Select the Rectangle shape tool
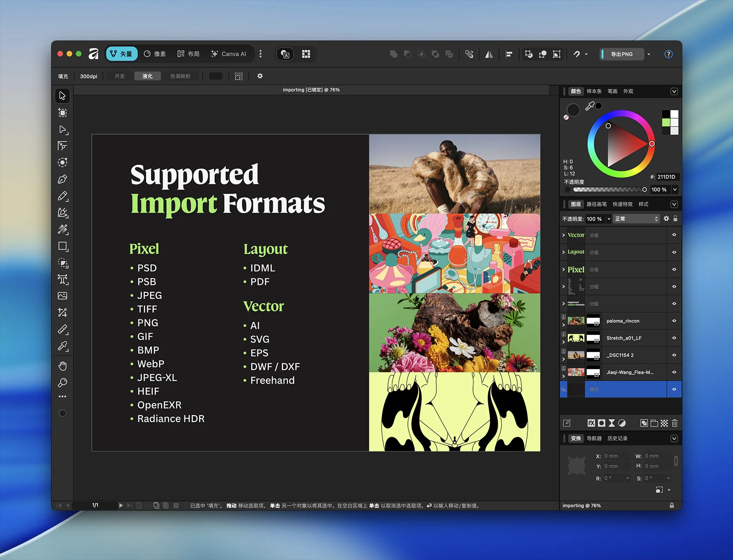Screen dimensions: 733x560 [x=63, y=246]
